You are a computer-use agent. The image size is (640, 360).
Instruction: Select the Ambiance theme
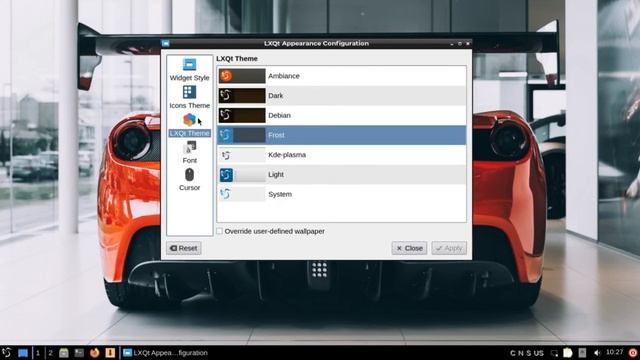(x=342, y=76)
